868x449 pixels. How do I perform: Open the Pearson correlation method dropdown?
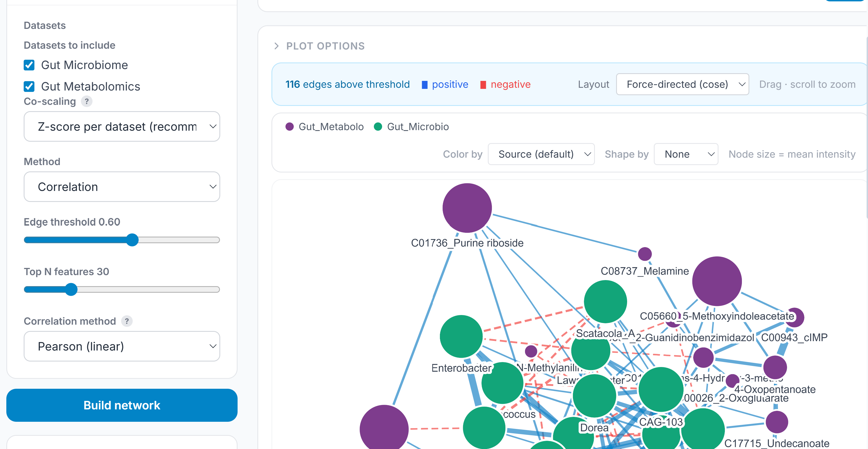click(x=122, y=346)
